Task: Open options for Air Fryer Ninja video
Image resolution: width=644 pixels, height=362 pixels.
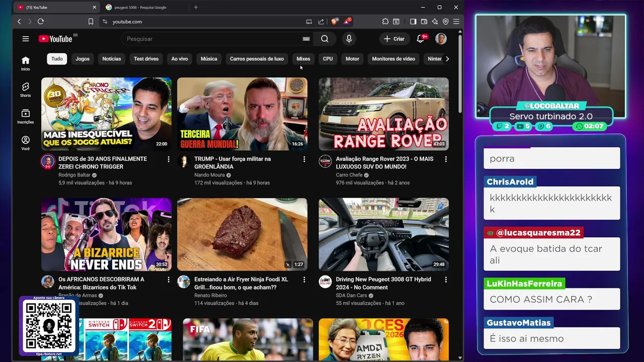Action: point(304,280)
